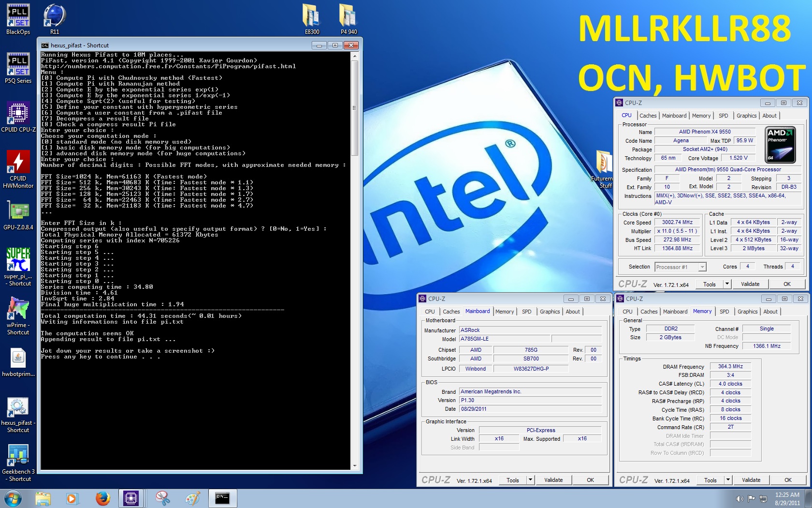Click the NB Frequency value 1366.1 MHz
Image resolution: width=812 pixels, height=508 pixels.
tap(767, 346)
